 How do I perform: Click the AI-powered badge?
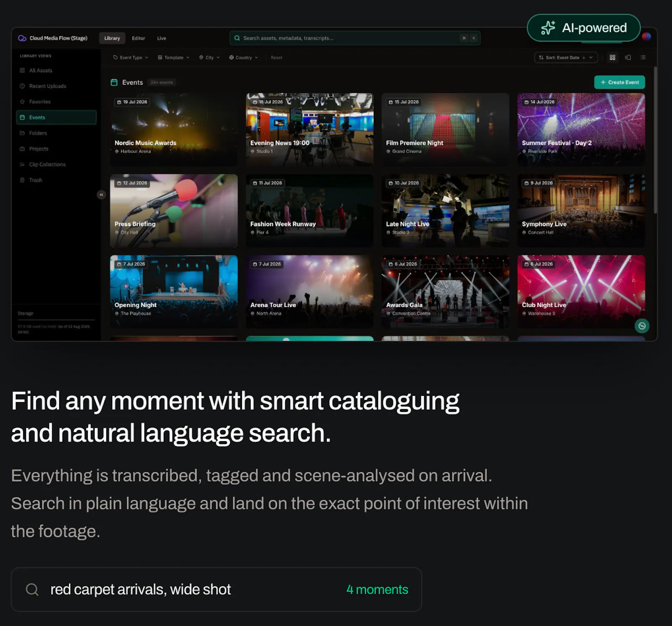pos(584,28)
